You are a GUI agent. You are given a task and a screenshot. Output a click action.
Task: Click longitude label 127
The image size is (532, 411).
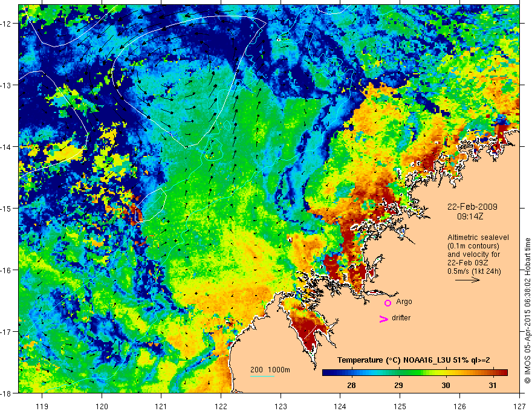point(519,406)
